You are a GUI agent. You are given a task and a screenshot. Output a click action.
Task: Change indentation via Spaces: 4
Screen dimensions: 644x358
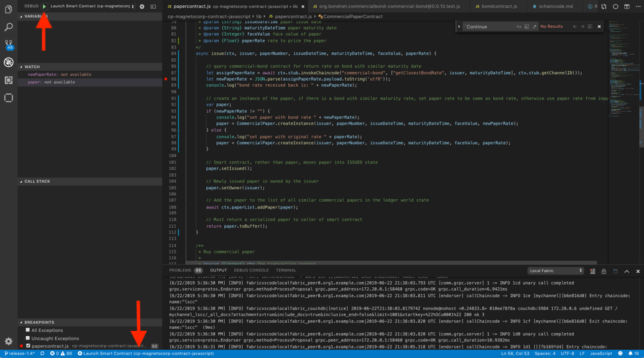click(545, 353)
